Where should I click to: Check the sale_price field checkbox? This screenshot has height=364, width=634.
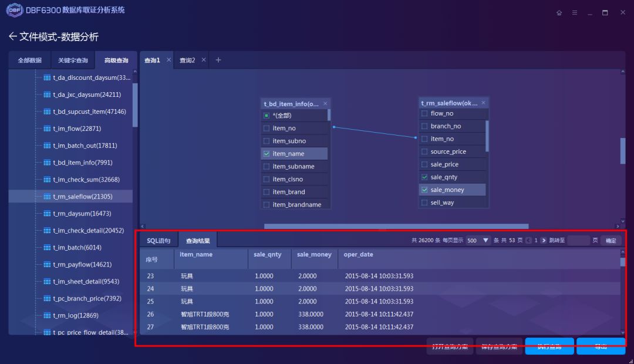[424, 164]
